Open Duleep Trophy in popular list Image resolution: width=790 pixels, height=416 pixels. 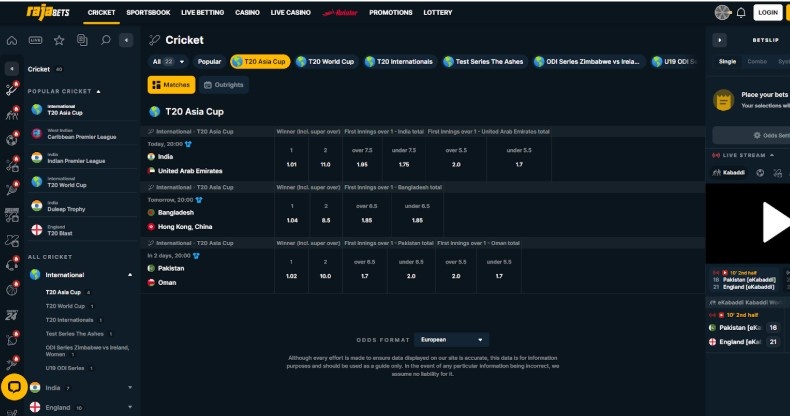click(82, 205)
